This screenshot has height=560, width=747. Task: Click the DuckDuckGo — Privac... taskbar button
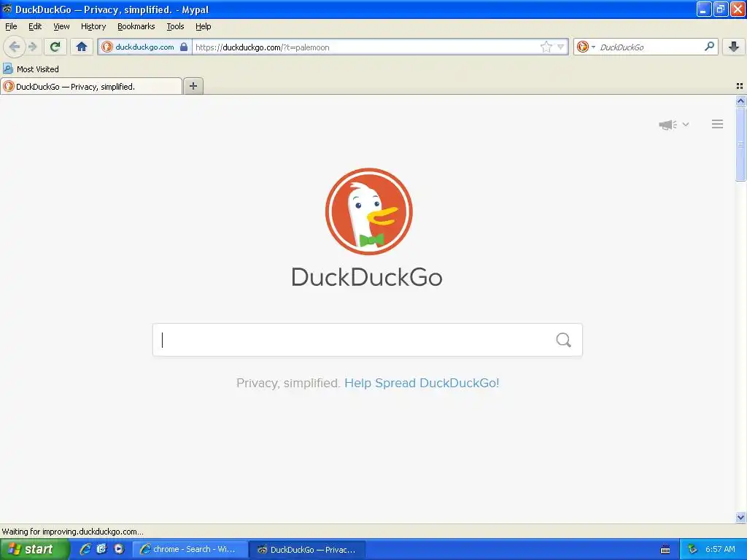[307, 550]
